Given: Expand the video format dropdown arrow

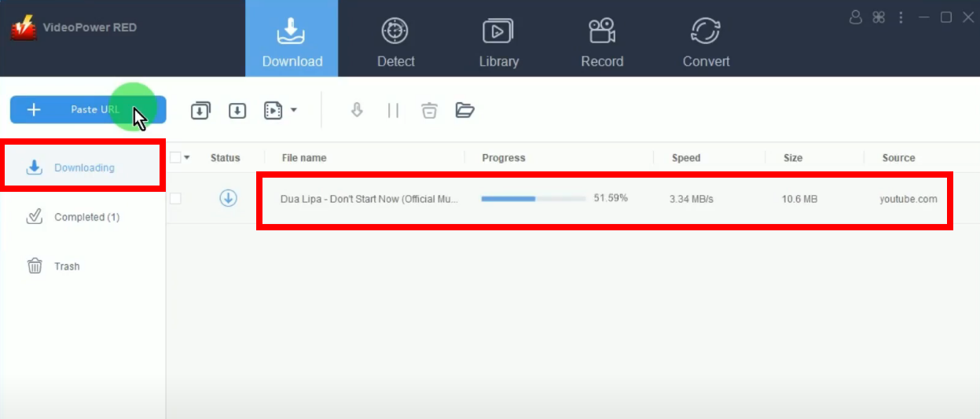Looking at the screenshot, I should [x=294, y=110].
